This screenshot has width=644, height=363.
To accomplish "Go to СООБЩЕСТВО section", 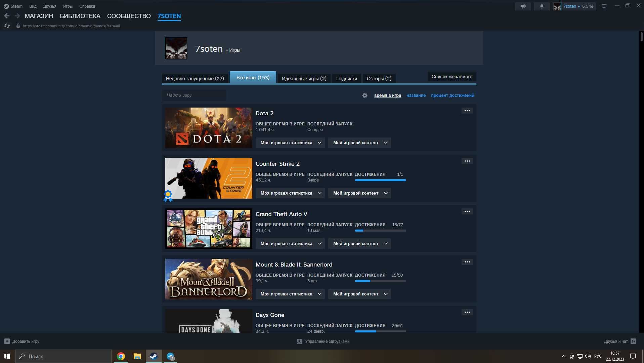I will (129, 16).
